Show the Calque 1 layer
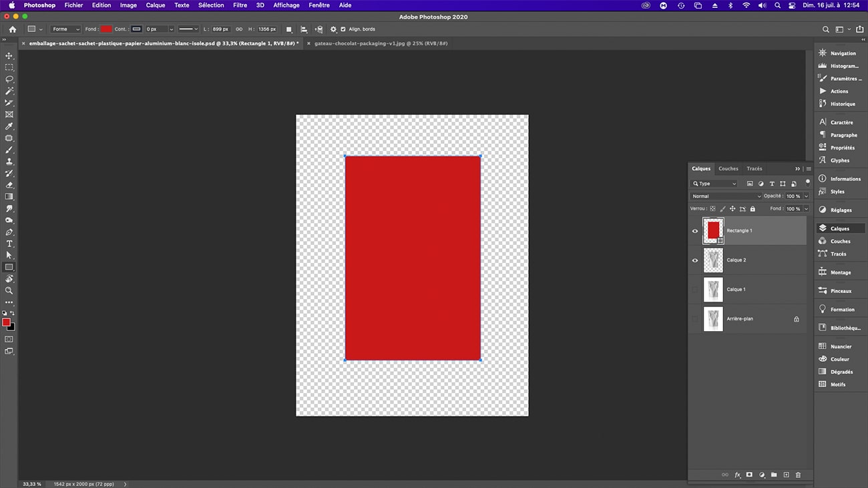Viewport: 868px width, 488px height. 694,290
